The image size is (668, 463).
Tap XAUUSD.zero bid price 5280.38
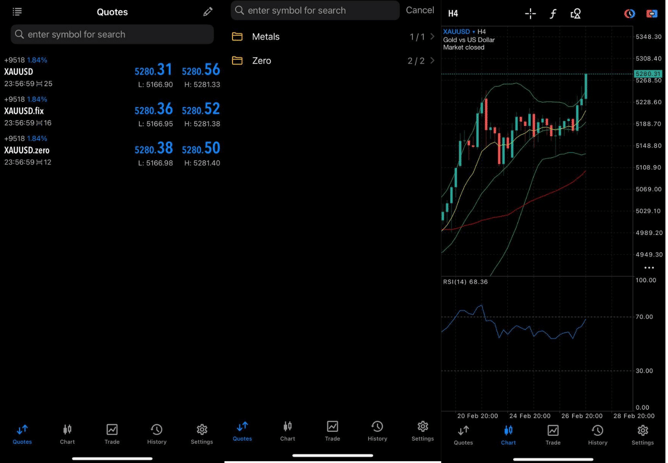click(153, 148)
